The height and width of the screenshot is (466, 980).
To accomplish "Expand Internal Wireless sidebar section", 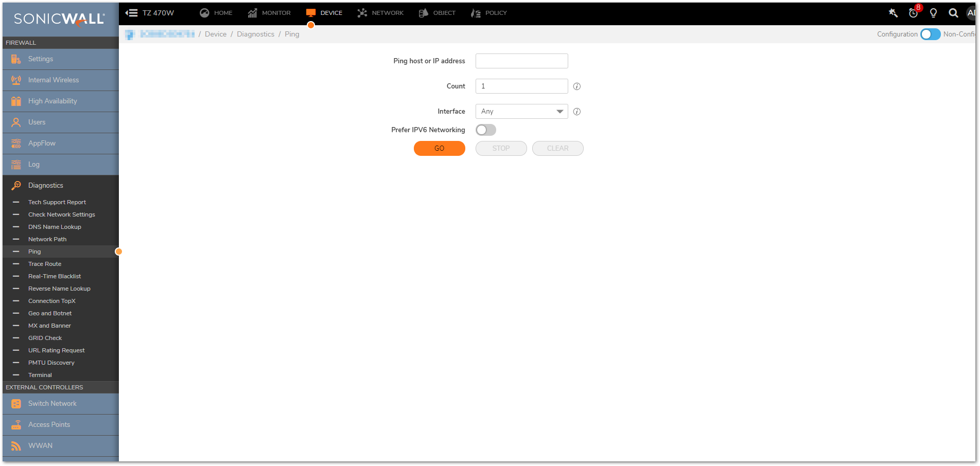I will [x=61, y=80].
